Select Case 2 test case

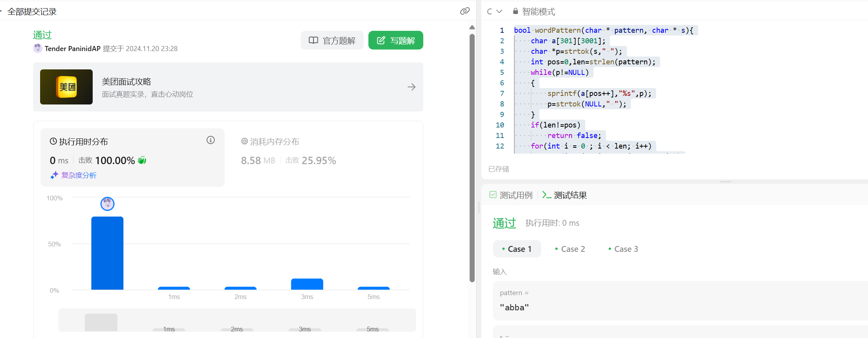pos(570,249)
